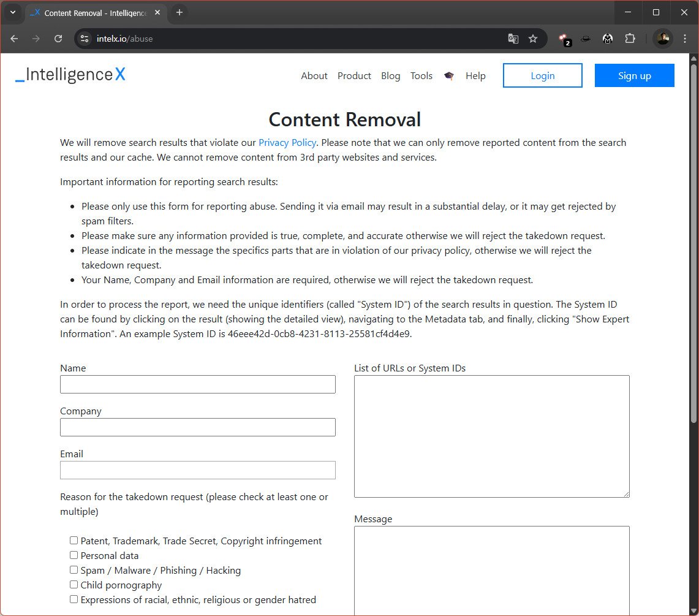Maximize the Chrome window

pos(656,12)
